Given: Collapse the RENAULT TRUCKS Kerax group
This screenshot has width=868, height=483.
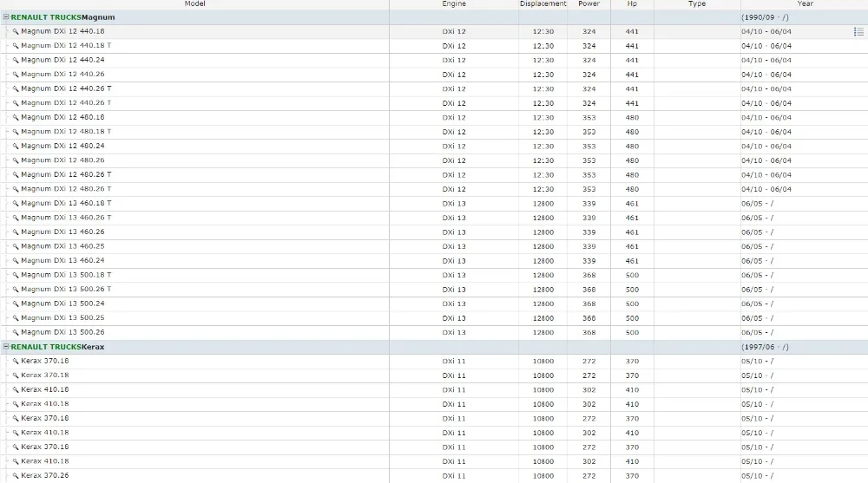Looking at the screenshot, I should (x=6, y=347).
